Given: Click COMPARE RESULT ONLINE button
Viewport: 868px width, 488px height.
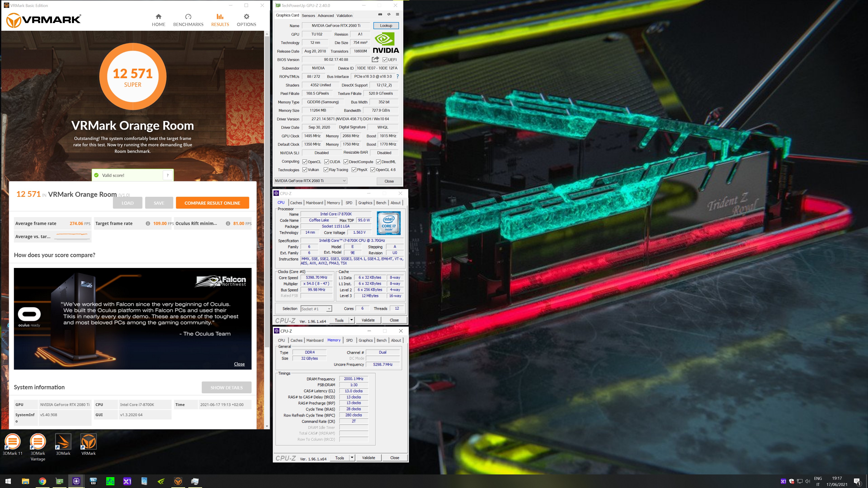Looking at the screenshot, I should coord(212,203).
